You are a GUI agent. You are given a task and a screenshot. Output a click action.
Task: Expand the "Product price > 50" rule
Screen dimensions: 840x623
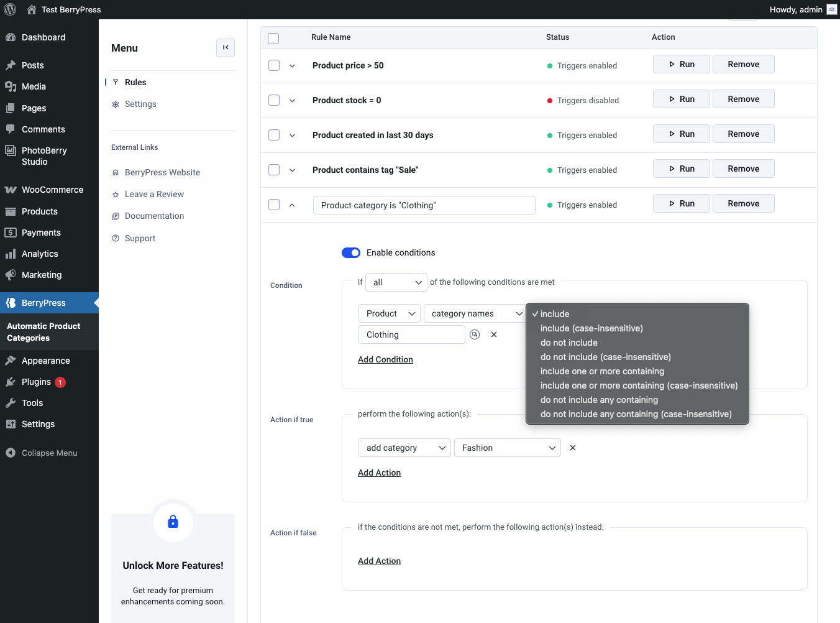(292, 66)
